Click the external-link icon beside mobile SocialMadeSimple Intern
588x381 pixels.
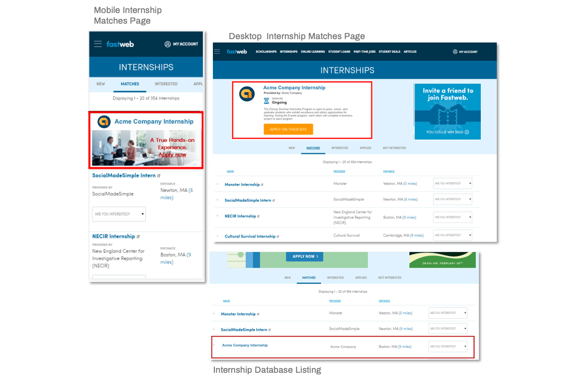click(x=159, y=176)
